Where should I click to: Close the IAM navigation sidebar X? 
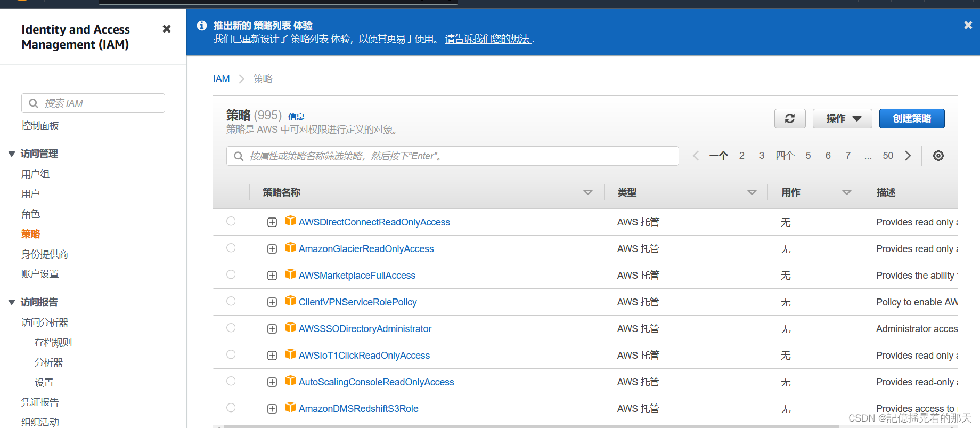click(x=167, y=29)
